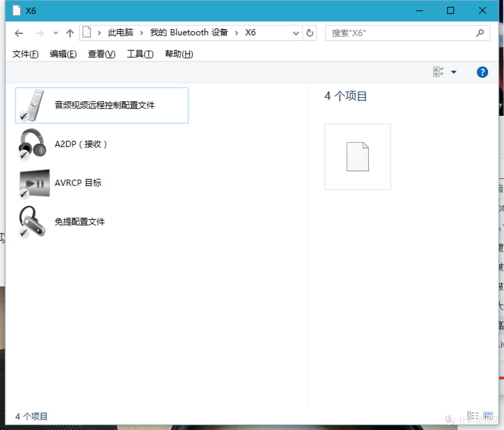
Task: Click the preview pane file thumbnail
Action: (x=357, y=156)
